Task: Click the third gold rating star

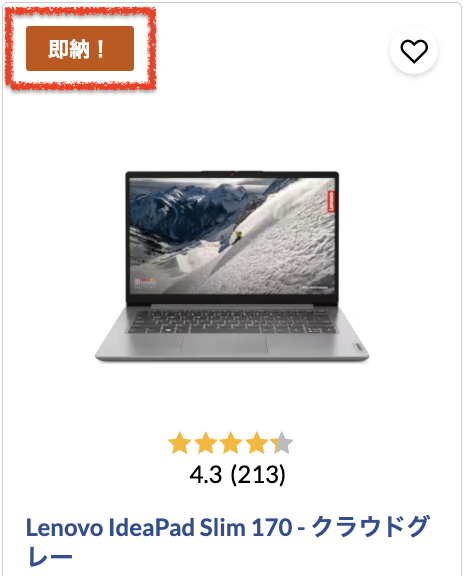Action: point(231,443)
